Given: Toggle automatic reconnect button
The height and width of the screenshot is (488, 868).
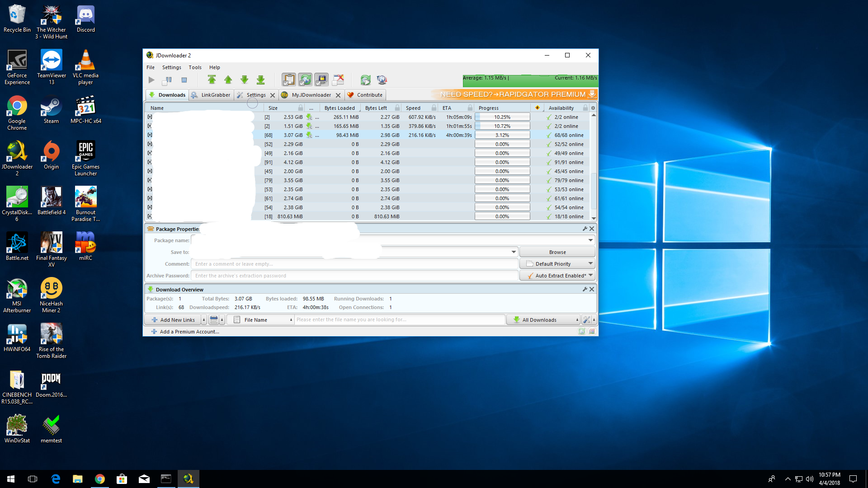Looking at the screenshot, I should click(x=305, y=80).
